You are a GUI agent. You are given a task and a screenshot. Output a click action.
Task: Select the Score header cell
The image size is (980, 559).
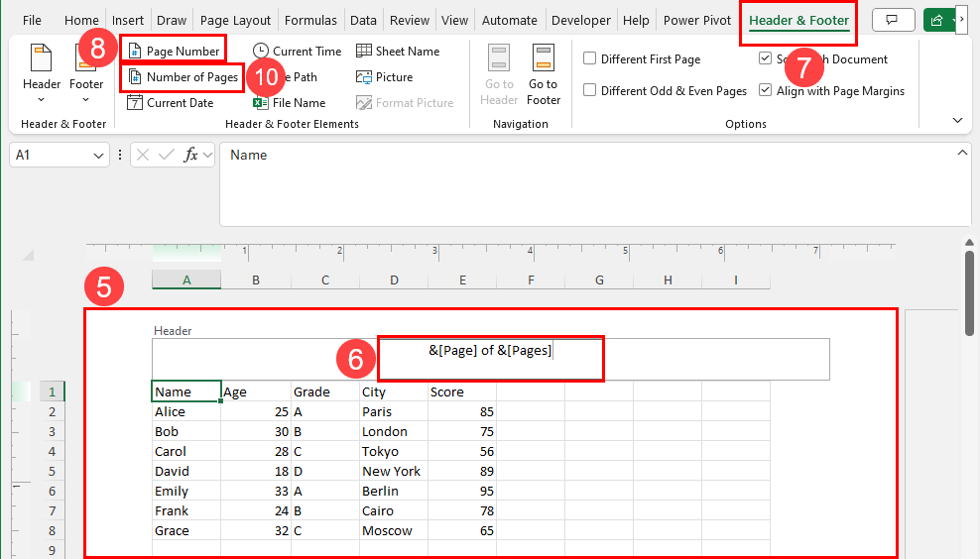pyautogui.click(x=462, y=391)
